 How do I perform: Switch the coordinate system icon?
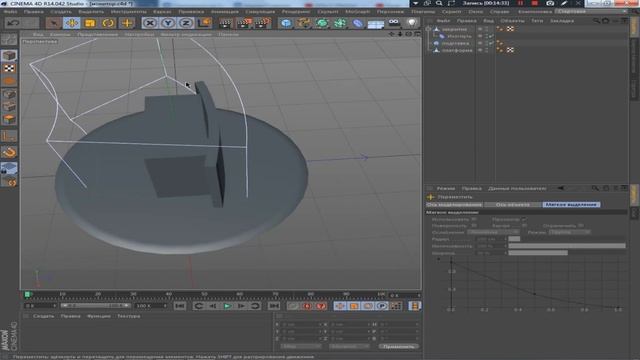point(204,23)
